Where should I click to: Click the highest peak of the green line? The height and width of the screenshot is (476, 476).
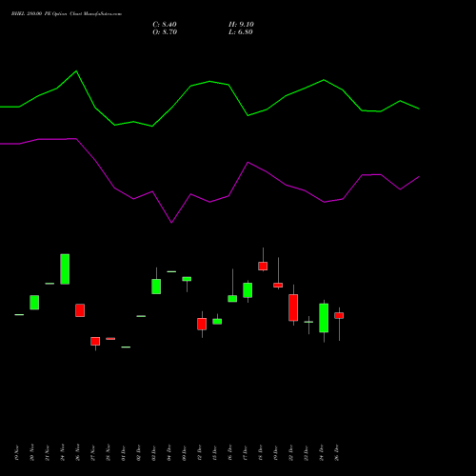(76, 71)
